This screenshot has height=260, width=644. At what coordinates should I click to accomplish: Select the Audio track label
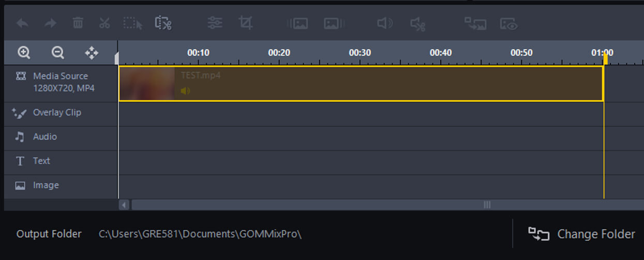(45, 137)
